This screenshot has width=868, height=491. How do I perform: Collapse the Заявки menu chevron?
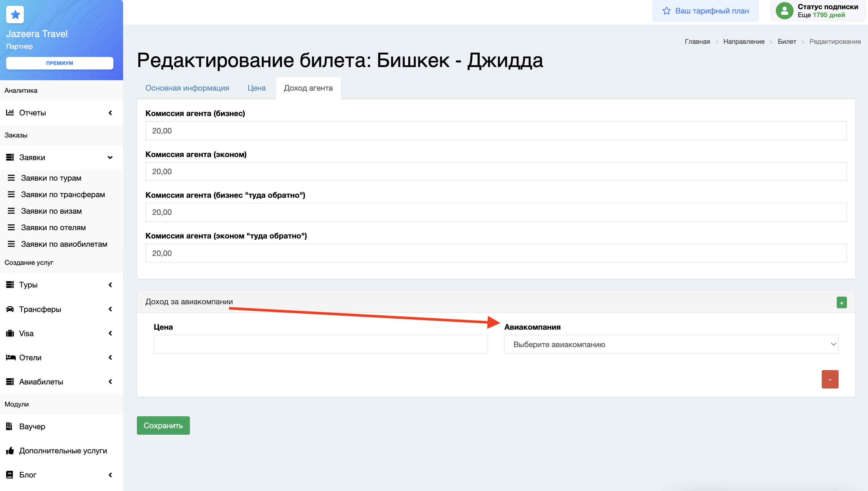(110, 157)
